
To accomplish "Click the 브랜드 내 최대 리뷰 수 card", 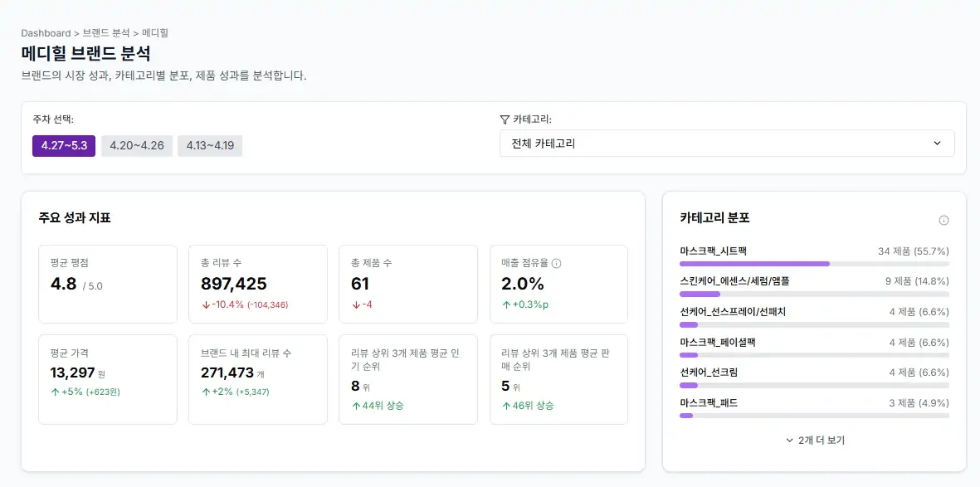I will (258, 379).
